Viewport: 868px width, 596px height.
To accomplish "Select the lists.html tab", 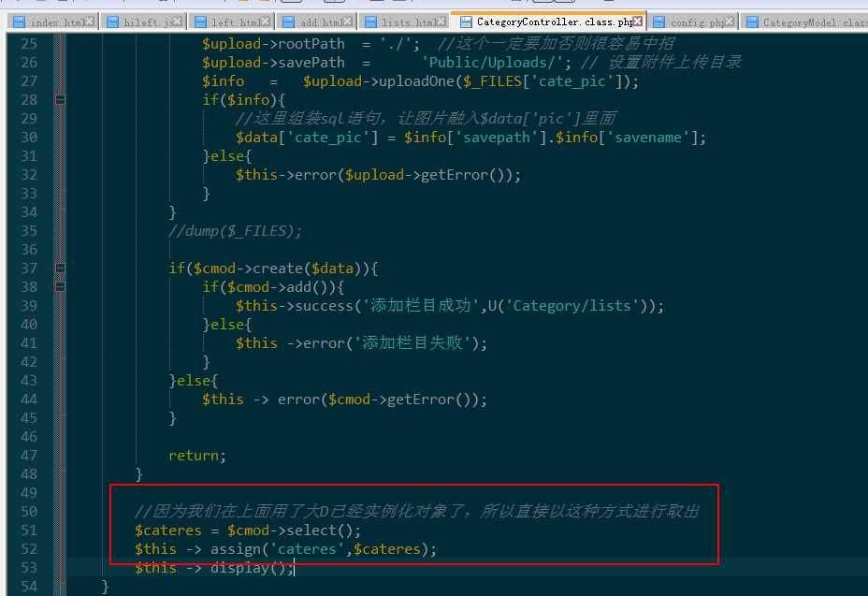I will pyautogui.click(x=403, y=22).
